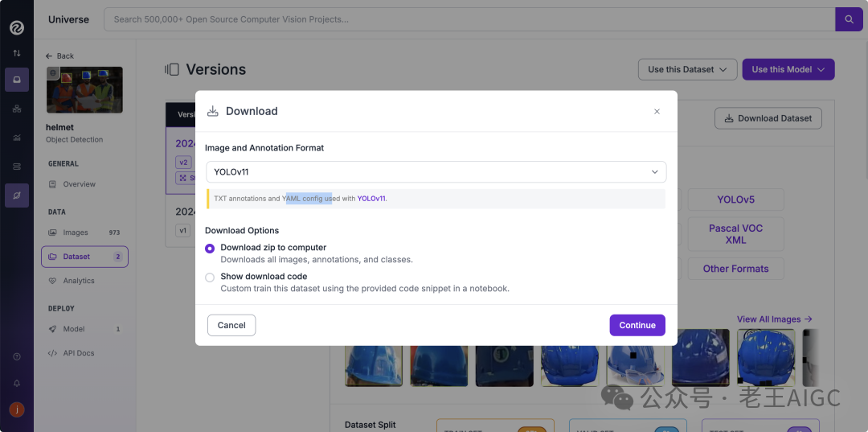Screen dimensions: 868x432
Task: Open the View All Images link
Action: tap(775, 319)
